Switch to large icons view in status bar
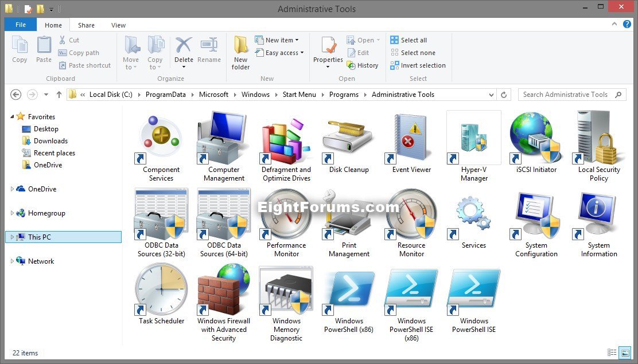Screen dimensions: 638x364 point(625,353)
